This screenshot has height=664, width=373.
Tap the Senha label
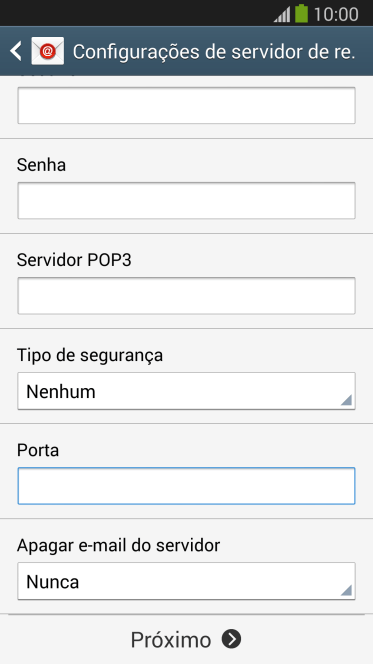tap(41, 165)
